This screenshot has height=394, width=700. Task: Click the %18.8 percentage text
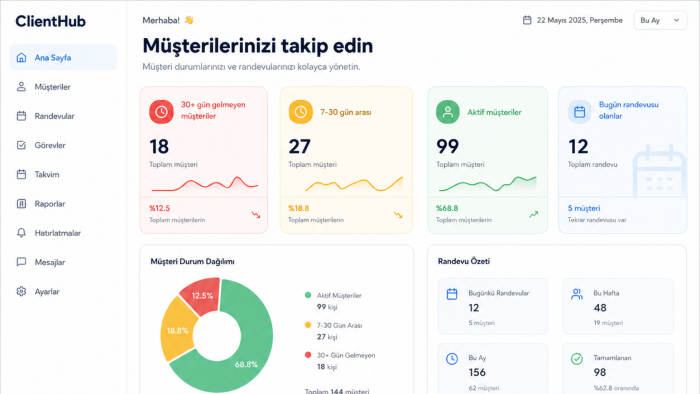click(x=299, y=208)
